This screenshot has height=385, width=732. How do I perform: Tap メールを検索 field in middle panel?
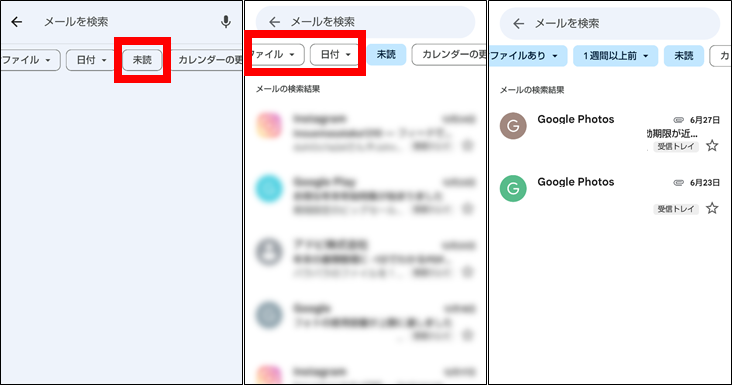coord(366,22)
